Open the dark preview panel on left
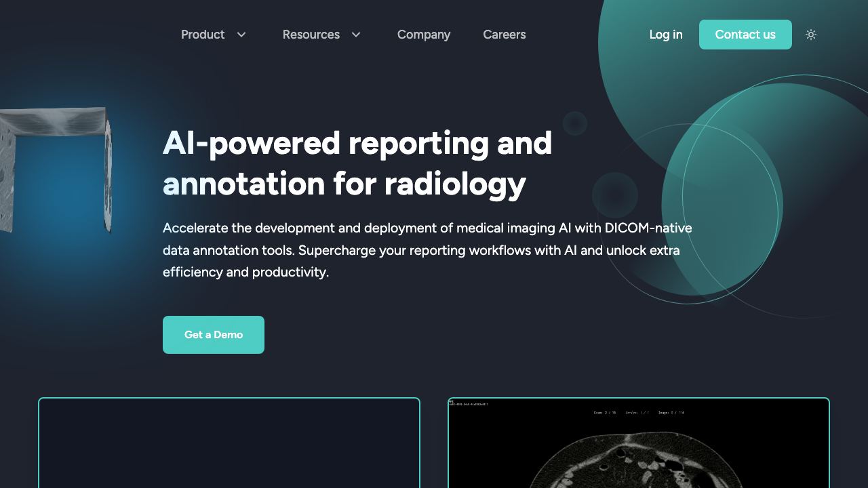Image resolution: width=868 pixels, height=488 pixels. (229, 443)
